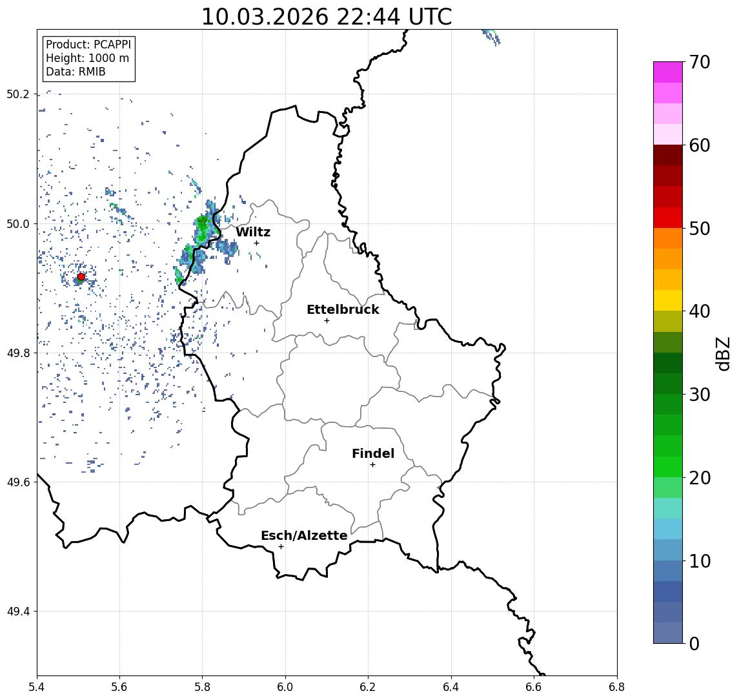Viewport: 739px width, 700px height.
Task: Click the orange 50 dBZ colorbar segment
Action: pyautogui.click(x=668, y=238)
